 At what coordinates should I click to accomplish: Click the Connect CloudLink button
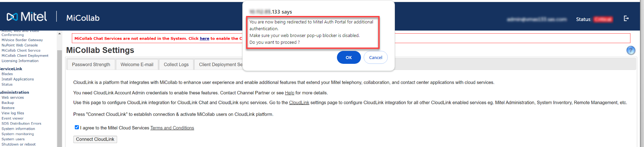click(95, 139)
